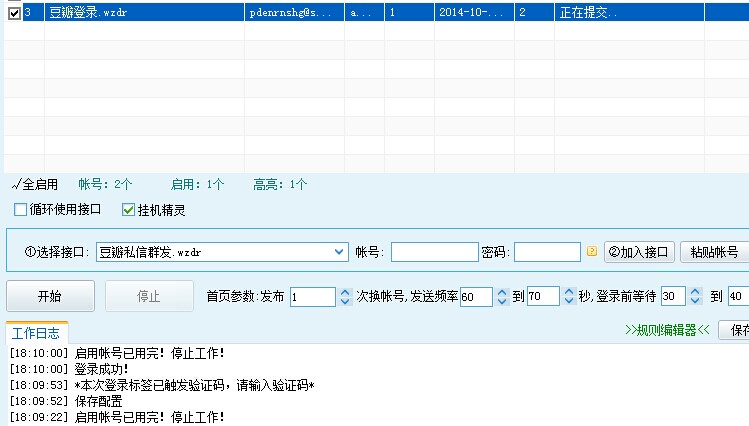The height and width of the screenshot is (426, 749).
Task: Click the 全启用 checkmark to enable all
Action: tap(34, 184)
